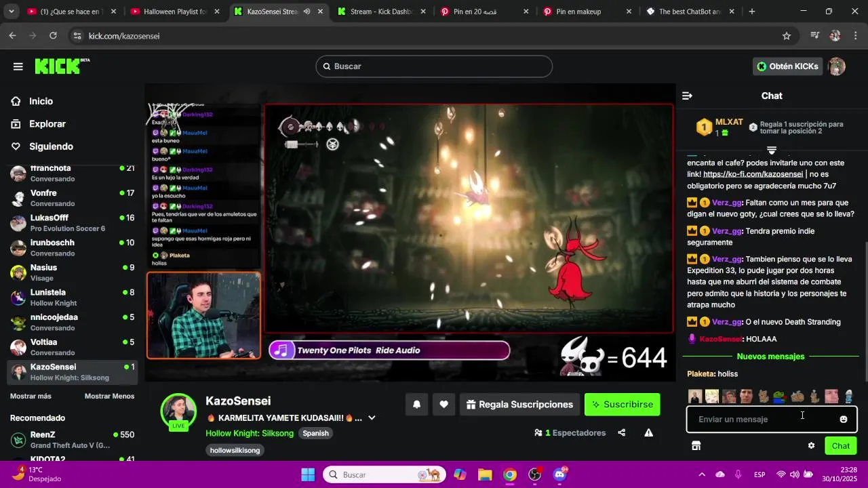
Task: Switch to The best ChatBot tab
Action: pyautogui.click(x=689, y=12)
